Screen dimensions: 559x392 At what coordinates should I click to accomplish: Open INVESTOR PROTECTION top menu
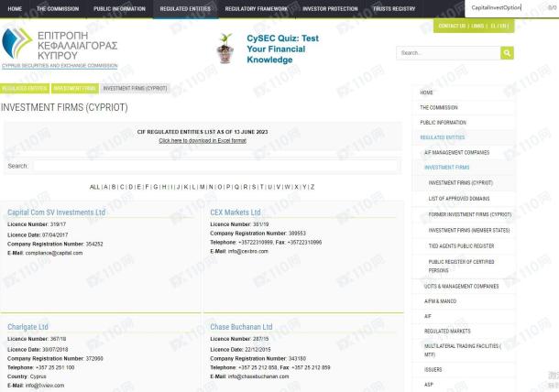click(x=330, y=8)
